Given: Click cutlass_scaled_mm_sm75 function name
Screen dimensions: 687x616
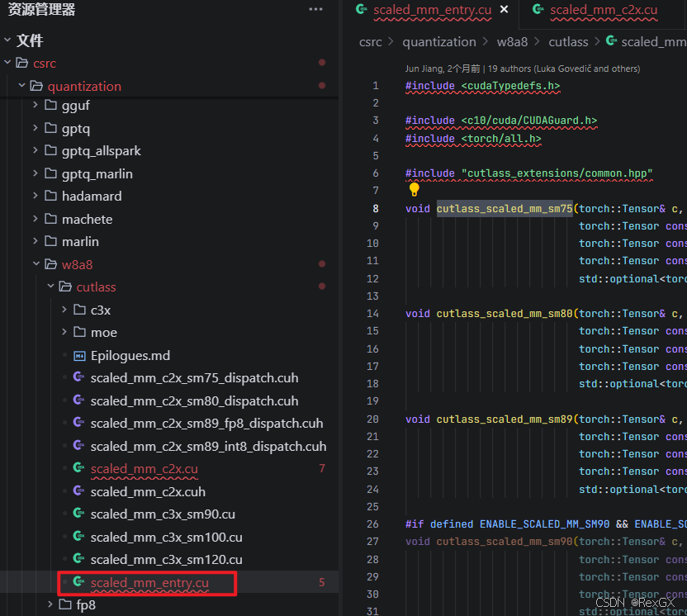Looking at the screenshot, I should [505, 209].
